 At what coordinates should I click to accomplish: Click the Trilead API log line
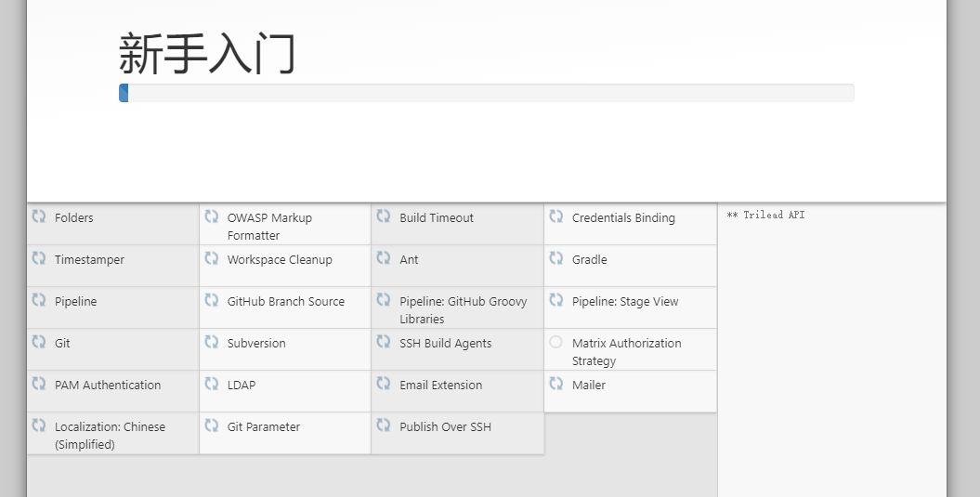click(x=765, y=216)
